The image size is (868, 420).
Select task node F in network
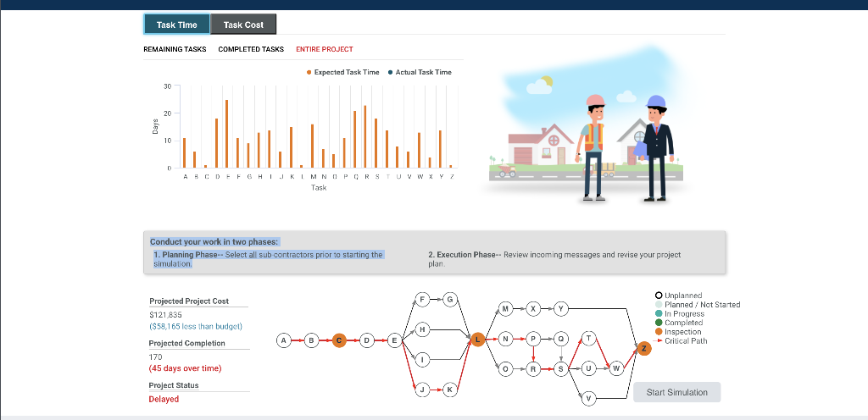click(422, 300)
